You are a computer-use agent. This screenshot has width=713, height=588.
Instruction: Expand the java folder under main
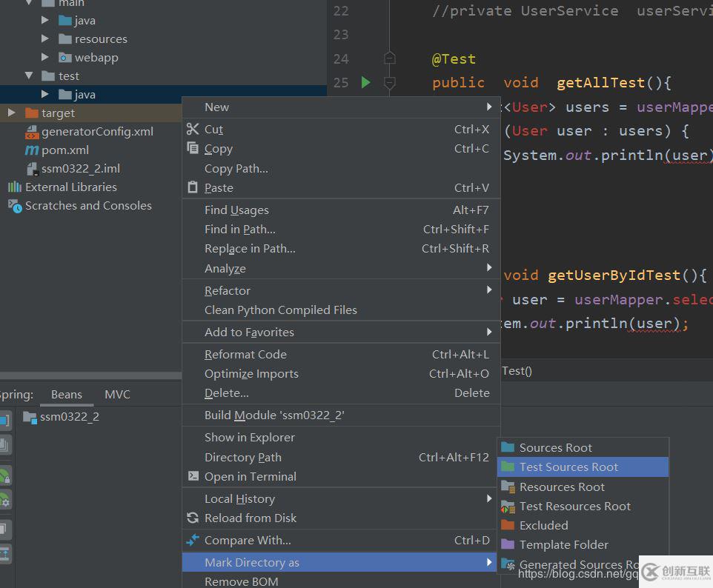[x=45, y=20]
